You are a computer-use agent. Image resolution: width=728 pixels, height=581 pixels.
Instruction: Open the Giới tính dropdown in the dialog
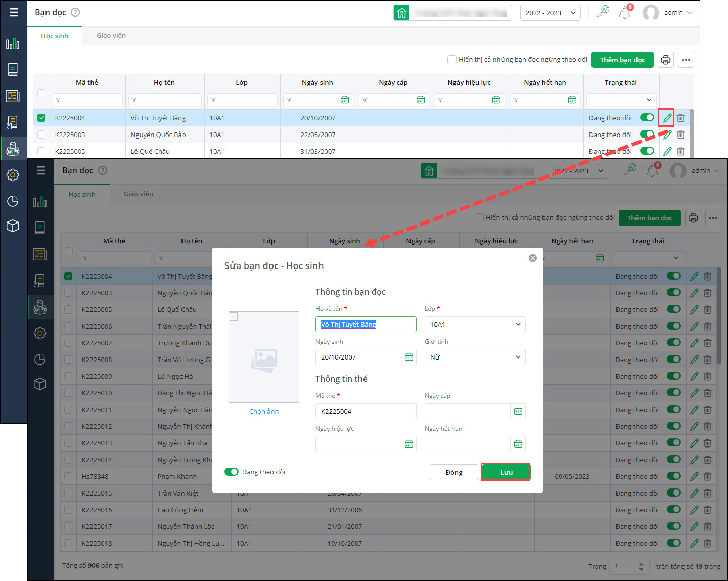(x=475, y=357)
